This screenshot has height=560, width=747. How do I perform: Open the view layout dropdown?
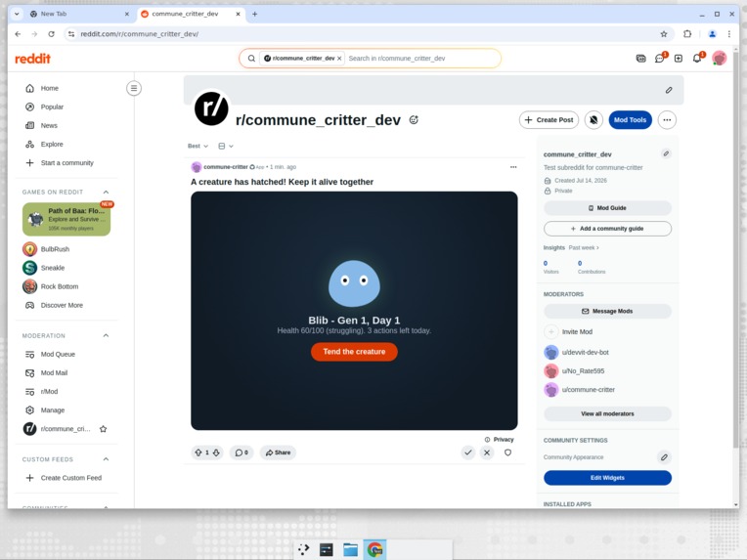[x=226, y=147]
